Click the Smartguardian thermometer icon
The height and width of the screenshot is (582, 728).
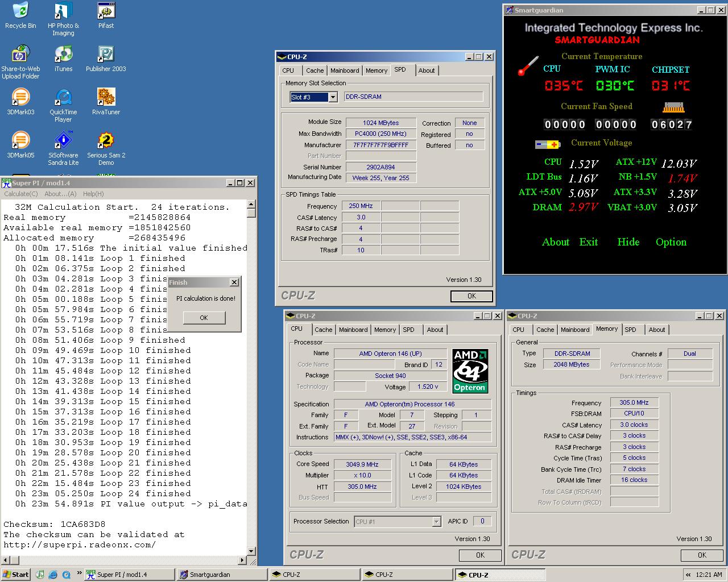[528, 65]
